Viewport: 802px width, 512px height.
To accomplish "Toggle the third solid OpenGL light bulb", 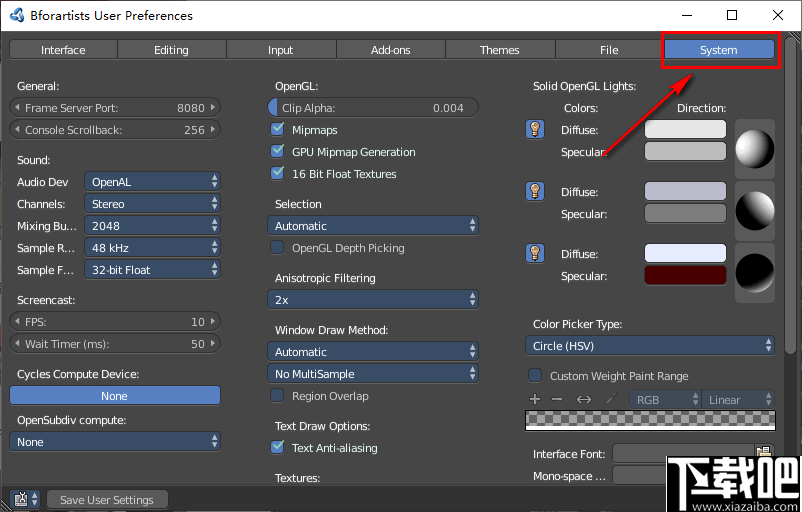I will pos(535,253).
